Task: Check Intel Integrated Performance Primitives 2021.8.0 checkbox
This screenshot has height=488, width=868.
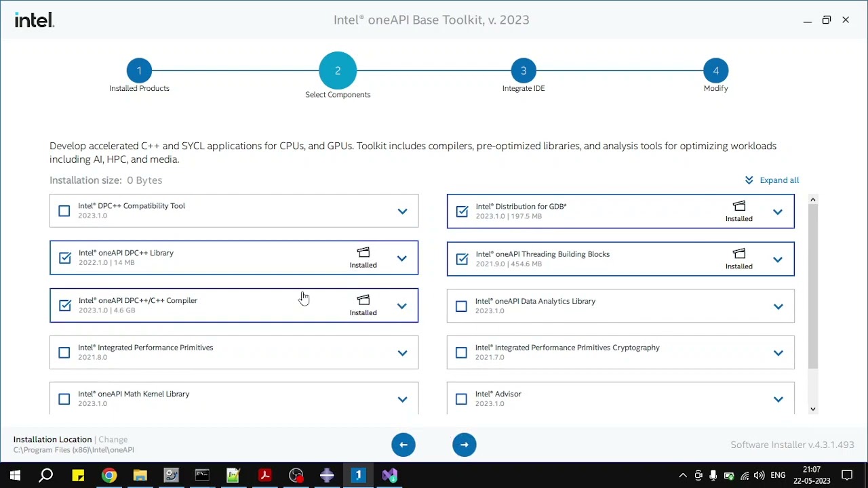Action: click(64, 352)
